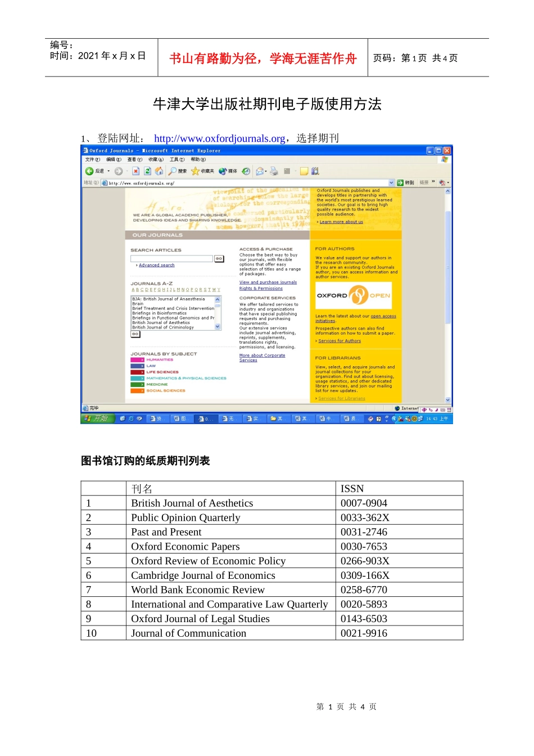
Task: Open the Back button history dropdown arrow
Action: coord(108,171)
